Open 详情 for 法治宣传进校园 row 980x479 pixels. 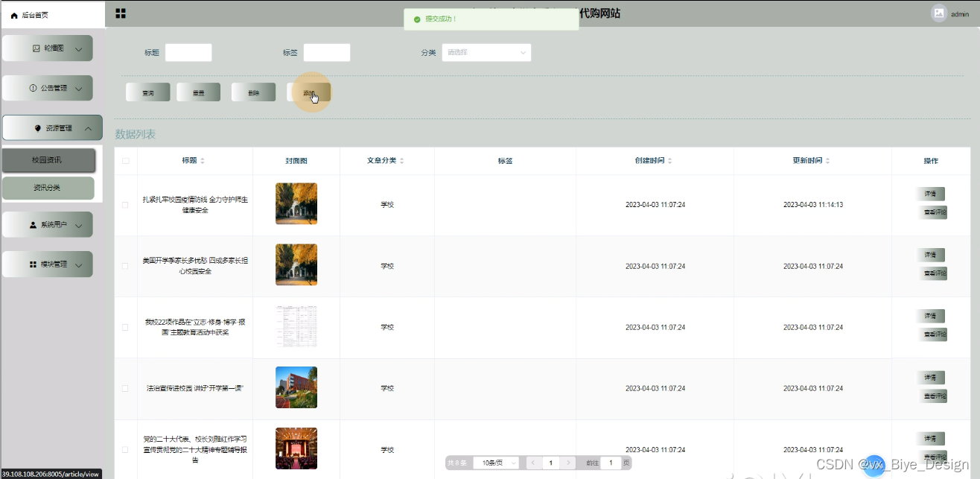(930, 377)
